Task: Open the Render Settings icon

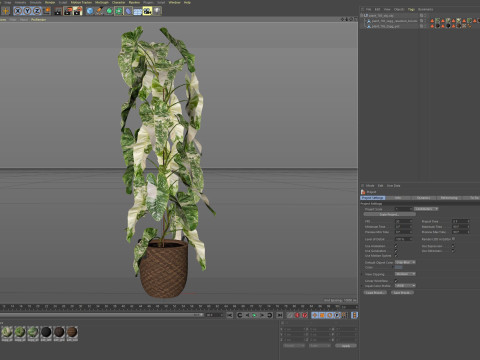Action: coord(78,11)
